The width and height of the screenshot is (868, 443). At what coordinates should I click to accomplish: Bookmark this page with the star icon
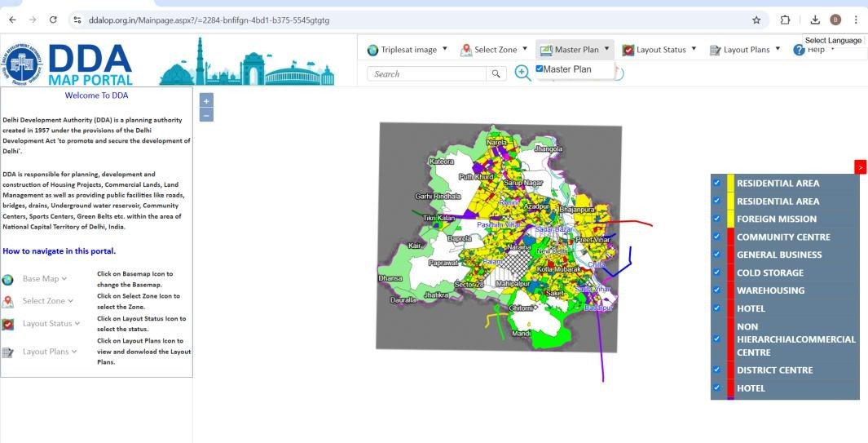coord(756,20)
